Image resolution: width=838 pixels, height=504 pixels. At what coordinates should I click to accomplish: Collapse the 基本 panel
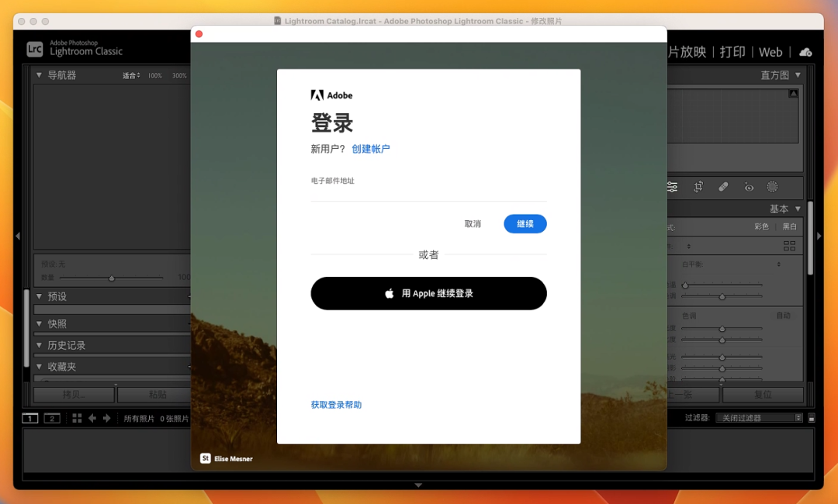pyautogui.click(x=798, y=209)
